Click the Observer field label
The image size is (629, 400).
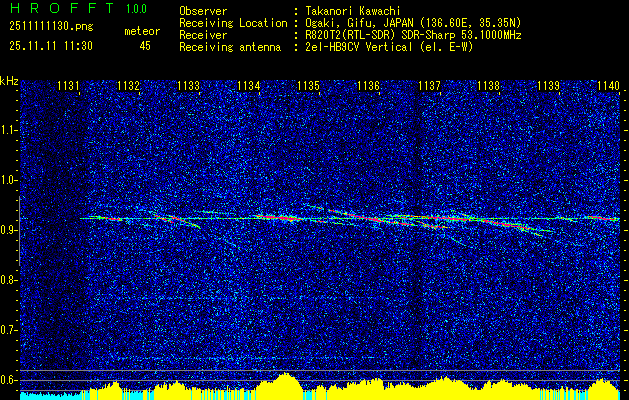click(x=203, y=12)
